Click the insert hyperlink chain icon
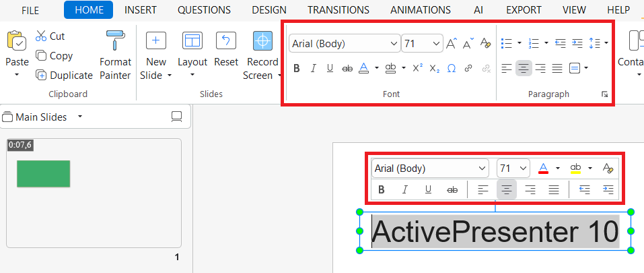Viewport: 644px width, 273px height. click(x=468, y=68)
